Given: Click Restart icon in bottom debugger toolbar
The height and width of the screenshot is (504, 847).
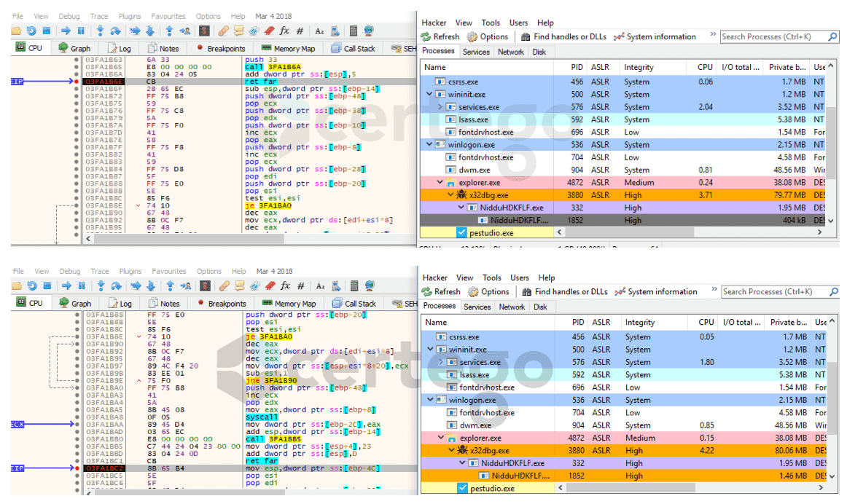Looking at the screenshot, I should [x=32, y=286].
